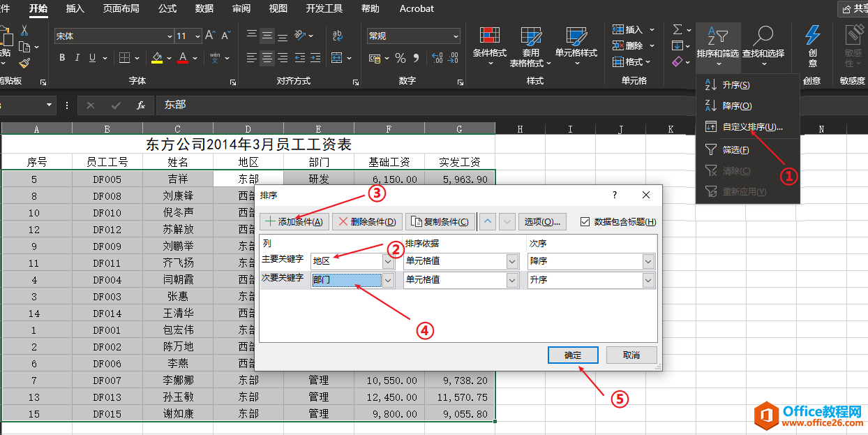Click the Conditional Formatting (条件格式) icon
The width and height of the screenshot is (868, 435).
490,36
